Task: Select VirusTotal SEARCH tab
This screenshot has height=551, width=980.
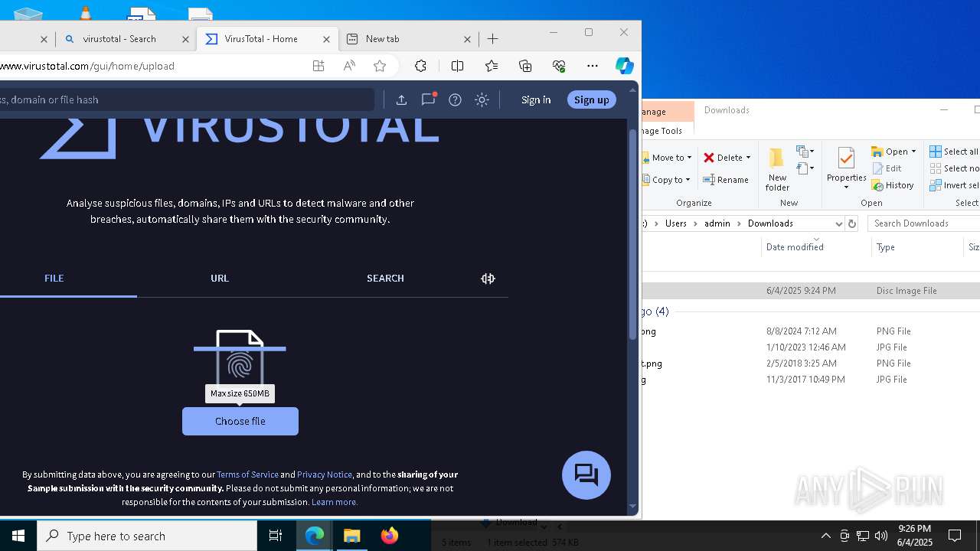Action: click(385, 279)
